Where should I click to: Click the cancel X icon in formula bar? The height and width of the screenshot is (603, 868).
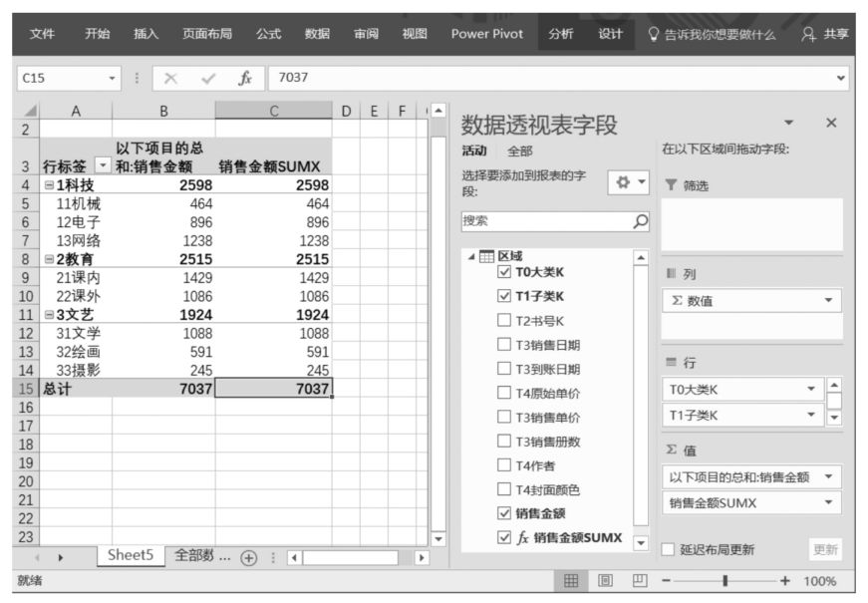[x=170, y=79]
